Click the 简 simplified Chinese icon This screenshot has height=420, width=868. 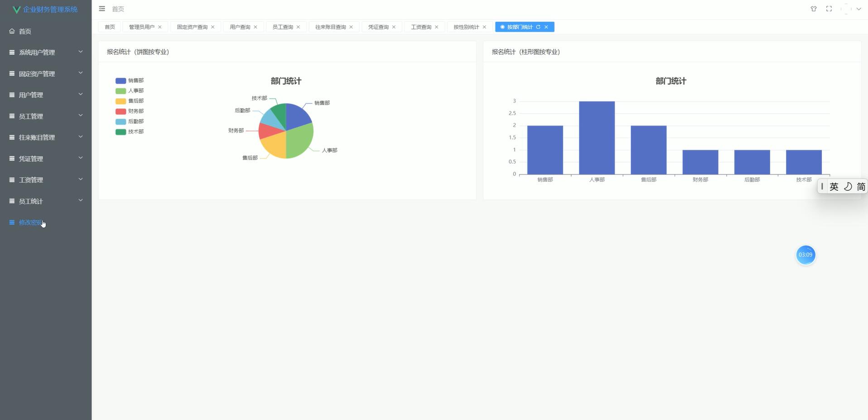point(860,186)
